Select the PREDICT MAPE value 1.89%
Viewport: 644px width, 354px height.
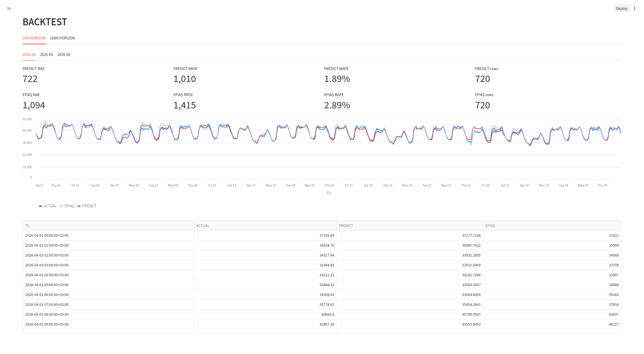click(337, 79)
